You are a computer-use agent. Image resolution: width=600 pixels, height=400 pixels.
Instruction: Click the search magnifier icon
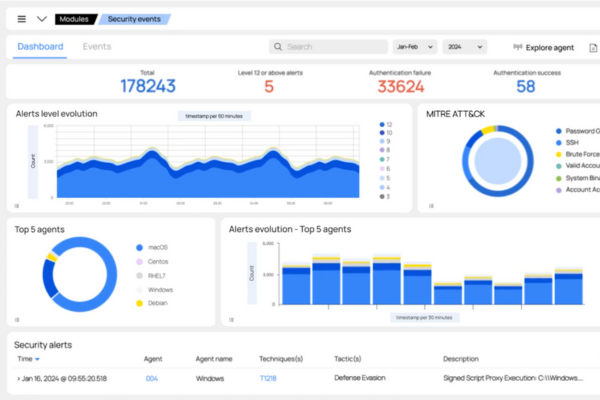coord(279,47)
